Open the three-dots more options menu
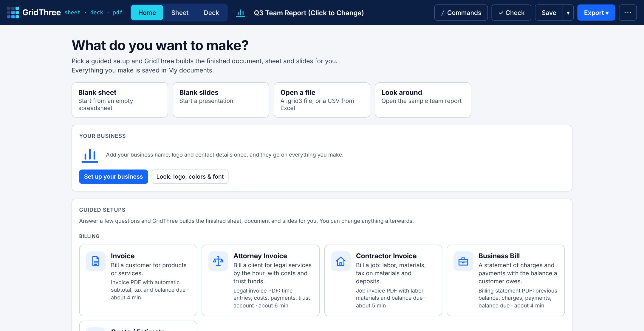This screenshot has height=331, width=644. click(x=628, y=13)
